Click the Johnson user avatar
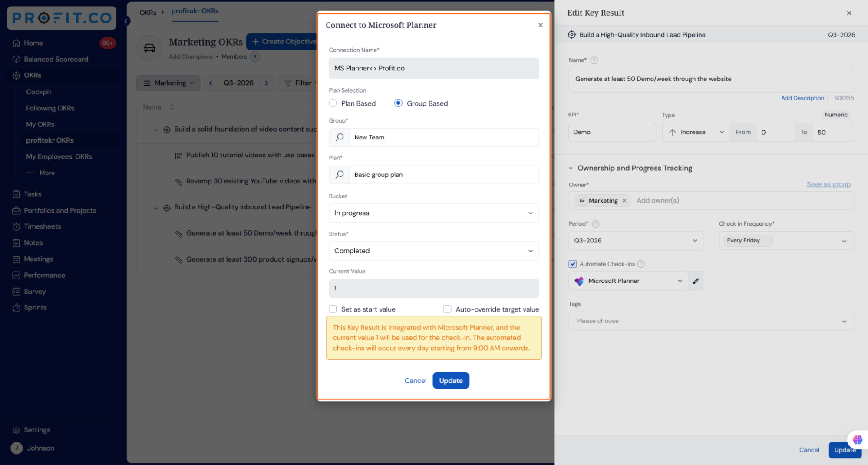Viewport: 868px width, 465px height. pyautogui.click(x=17, y=448)
